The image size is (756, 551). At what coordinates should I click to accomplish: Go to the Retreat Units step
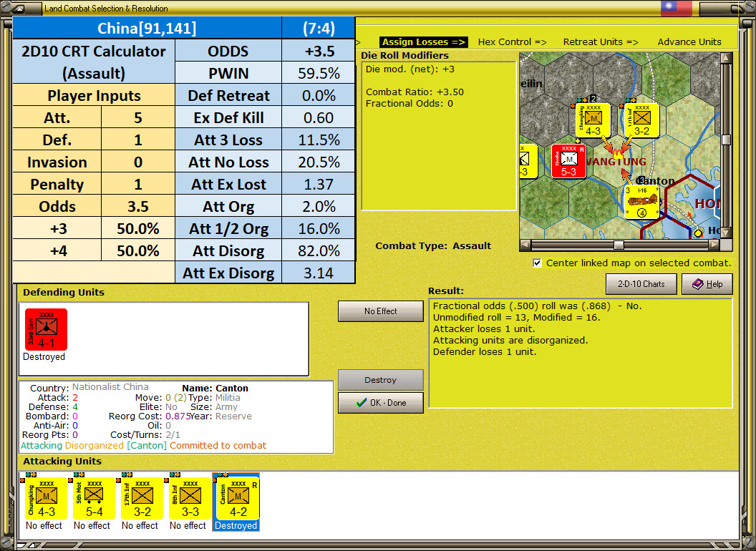pyautogui.click(x=601, y=42)
